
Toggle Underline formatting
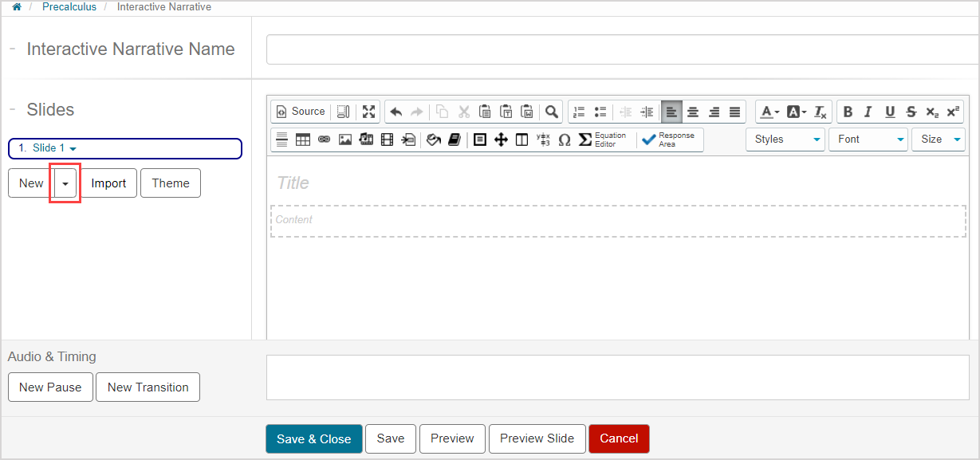(890, 112)
